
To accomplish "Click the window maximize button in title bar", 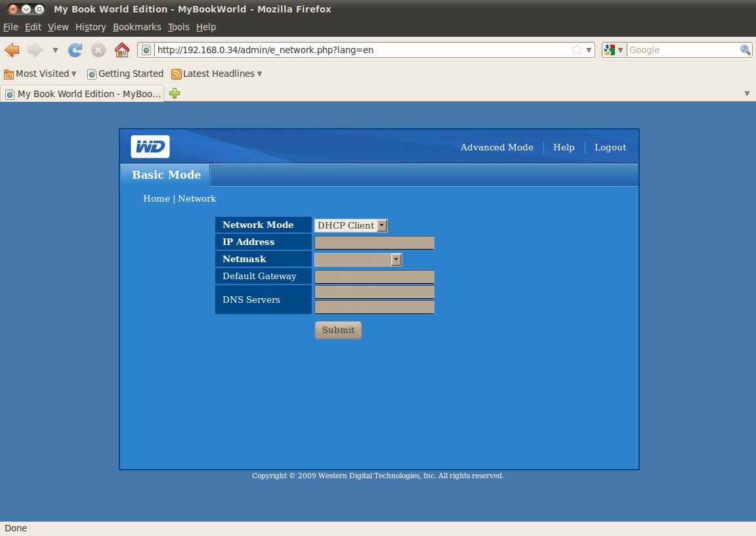I will point(39,9).
